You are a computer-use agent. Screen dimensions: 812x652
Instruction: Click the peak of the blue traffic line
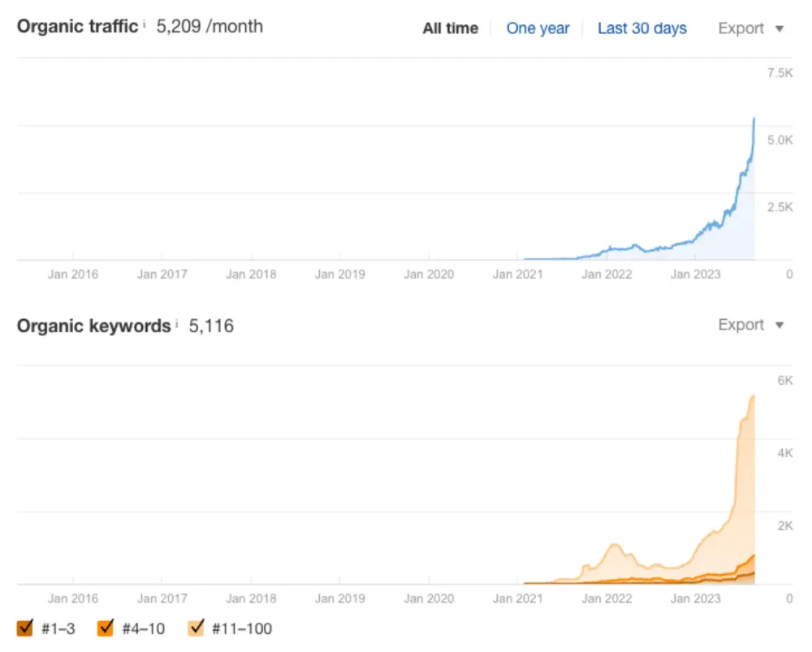[754, 119]
